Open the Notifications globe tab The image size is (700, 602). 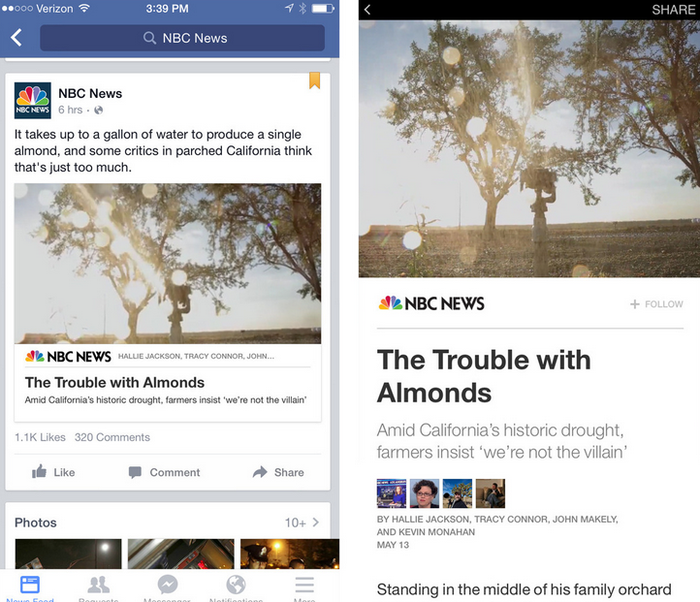[236, 588]
